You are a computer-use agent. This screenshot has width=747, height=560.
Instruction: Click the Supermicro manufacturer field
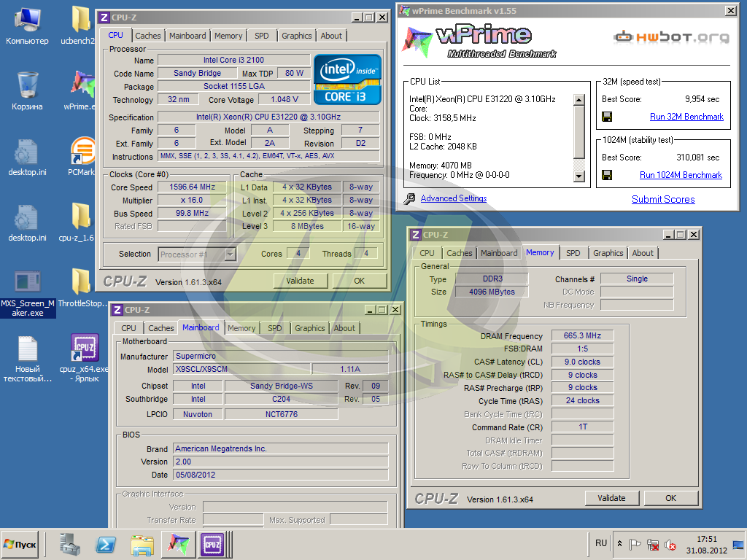[x=281, y=356]
